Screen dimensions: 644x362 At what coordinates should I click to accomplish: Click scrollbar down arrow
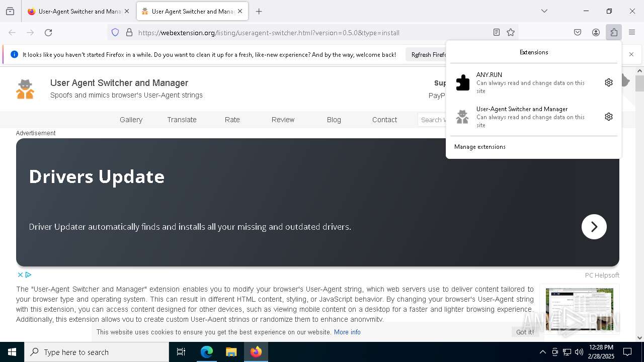pos(639,338)
